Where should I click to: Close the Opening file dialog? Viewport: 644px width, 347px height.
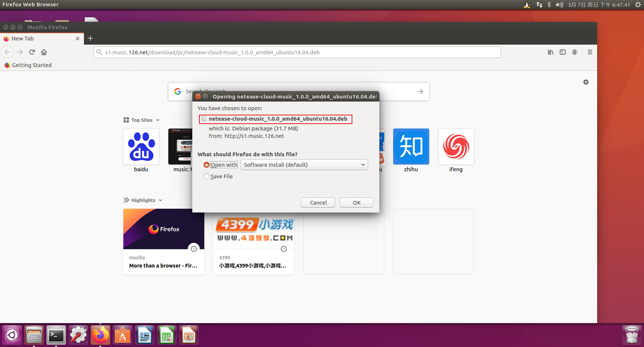tap(198, 96)
